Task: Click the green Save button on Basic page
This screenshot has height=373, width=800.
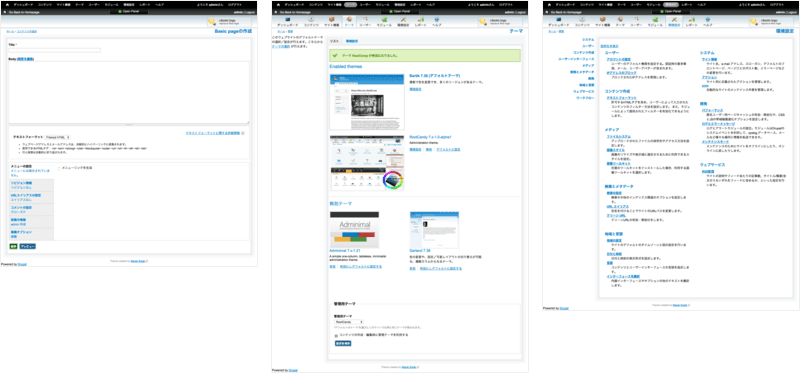Action: [13, 246]
